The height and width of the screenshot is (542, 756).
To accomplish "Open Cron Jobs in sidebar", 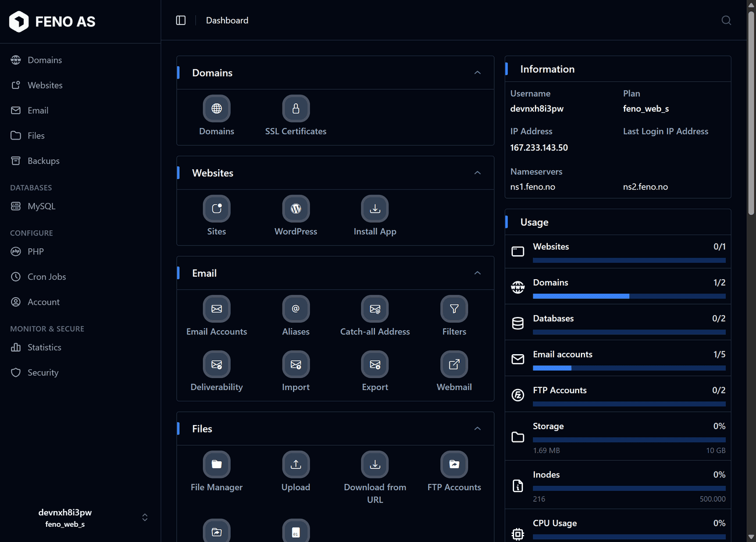I will pyautogui.click(x=80, y=277).
